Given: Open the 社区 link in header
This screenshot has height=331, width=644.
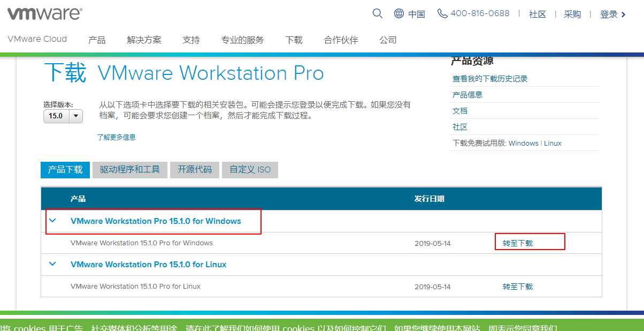Looking at the screenshot, I should coord(538,14).
